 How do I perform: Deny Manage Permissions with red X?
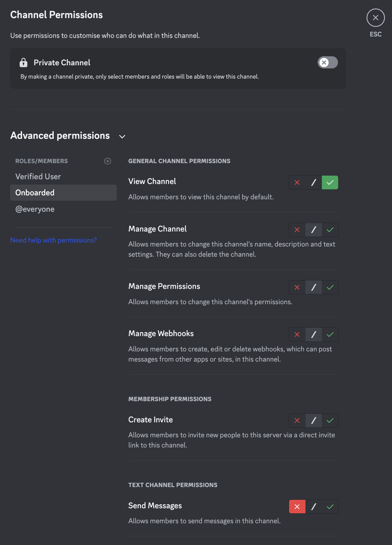point(297,287)
